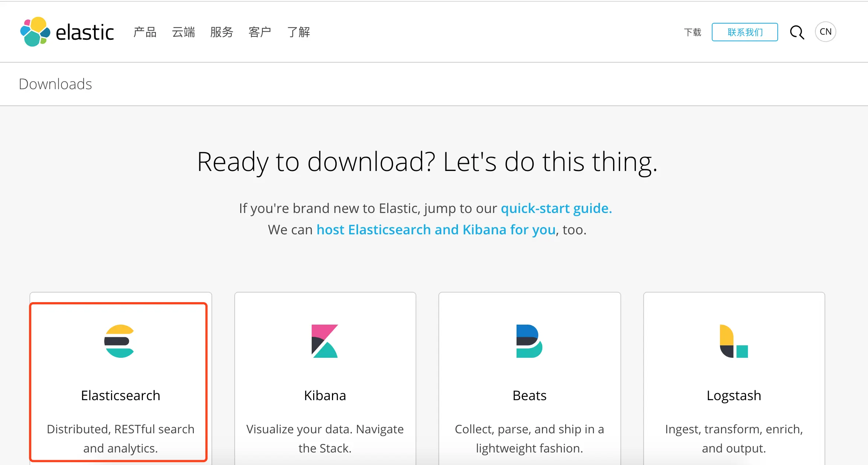This screenshot has width=868, height=465.
Task: Select the Kibana card title
Action: [325, 395]
